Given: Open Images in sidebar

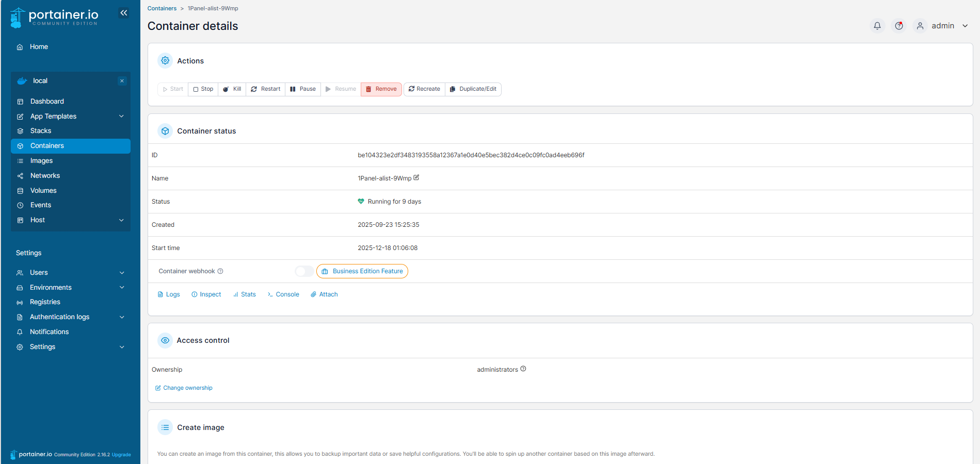Looking at the screenshot, I should coord(71,161).
